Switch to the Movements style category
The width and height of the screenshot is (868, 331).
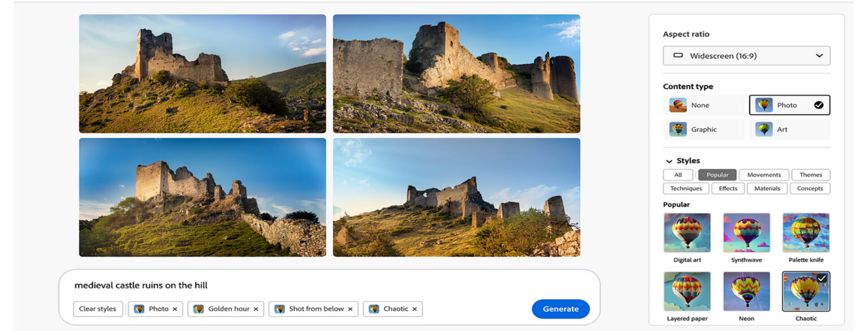(763, 175)
